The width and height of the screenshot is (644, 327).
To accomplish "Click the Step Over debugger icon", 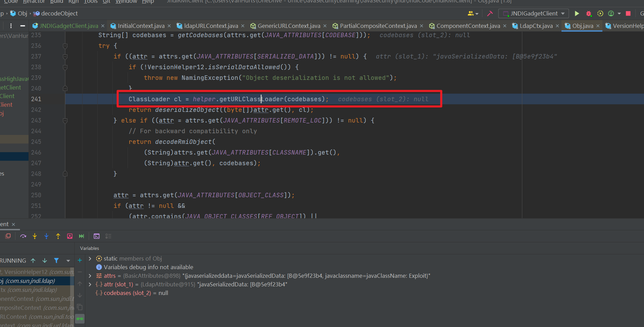I will 23,236.
